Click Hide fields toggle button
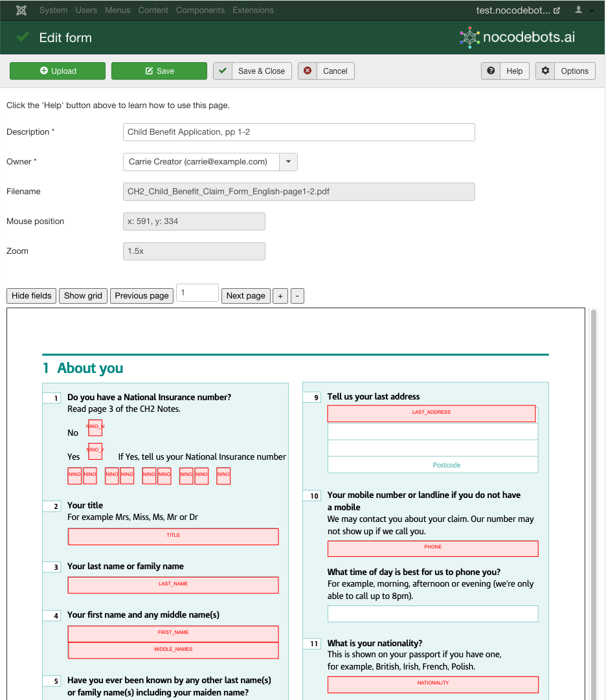Screen dimensions: 606x700 point(32,296)
